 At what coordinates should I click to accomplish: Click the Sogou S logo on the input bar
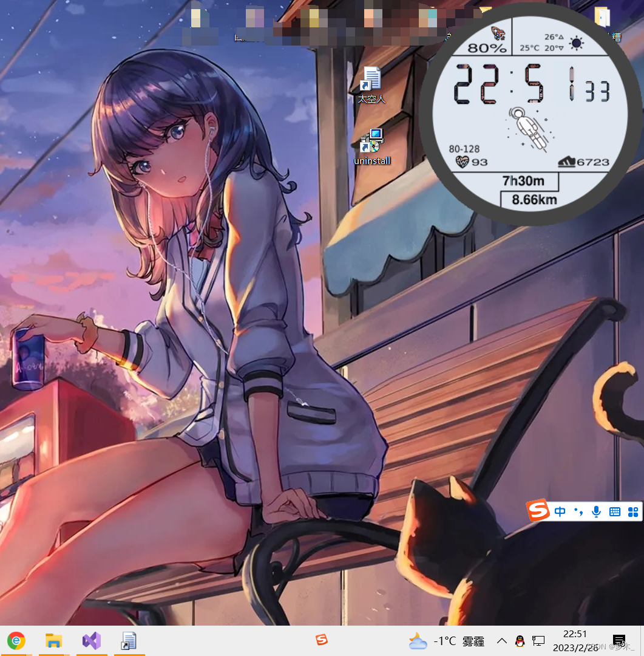(538, 510)
